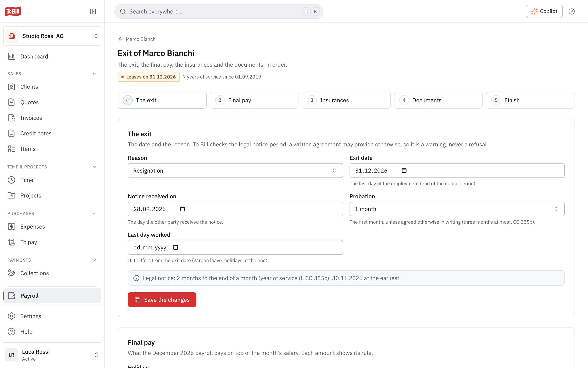Click the Notice received date 28.09.2026

(235, 209)
